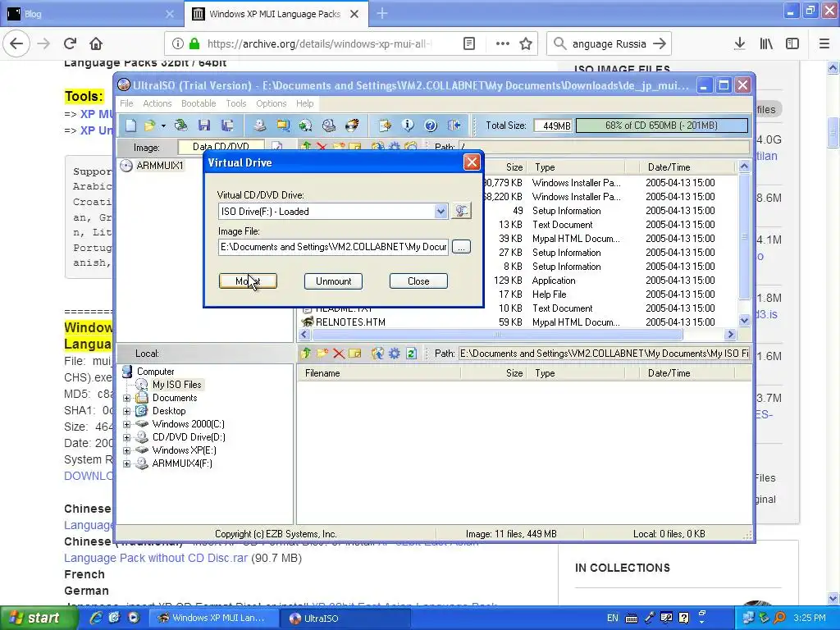Click the Firefox Home icon
This screenshot has width=840, height=630.
pos(96,43)
